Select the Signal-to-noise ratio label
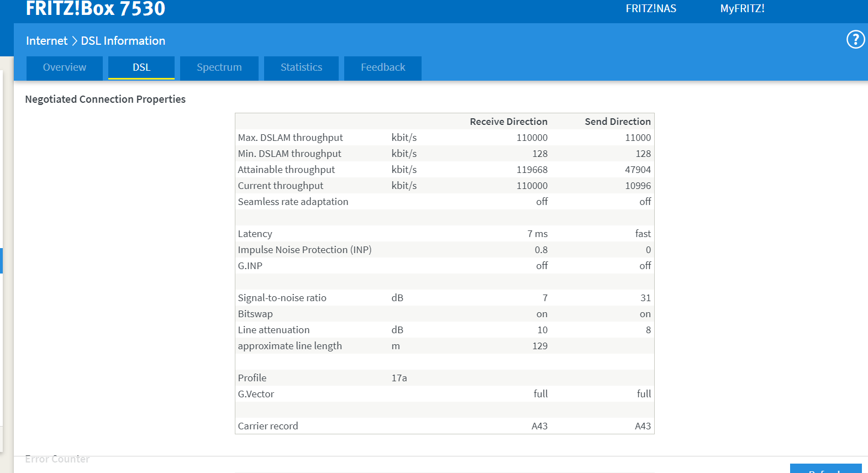This screenshot has width=868, height=473. point(282,298)
